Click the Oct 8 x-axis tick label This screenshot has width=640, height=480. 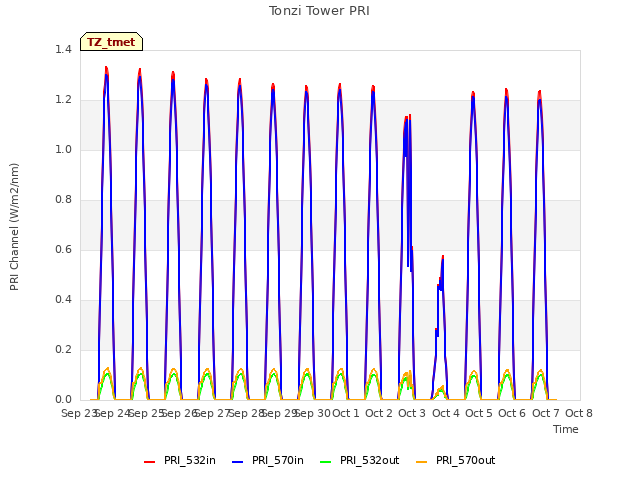[x=579, y=413]
